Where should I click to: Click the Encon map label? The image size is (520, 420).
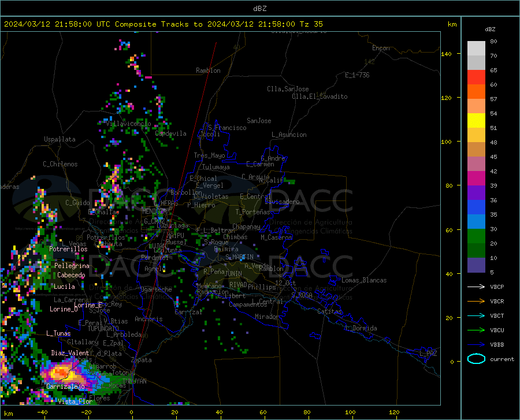click(381, 48)
